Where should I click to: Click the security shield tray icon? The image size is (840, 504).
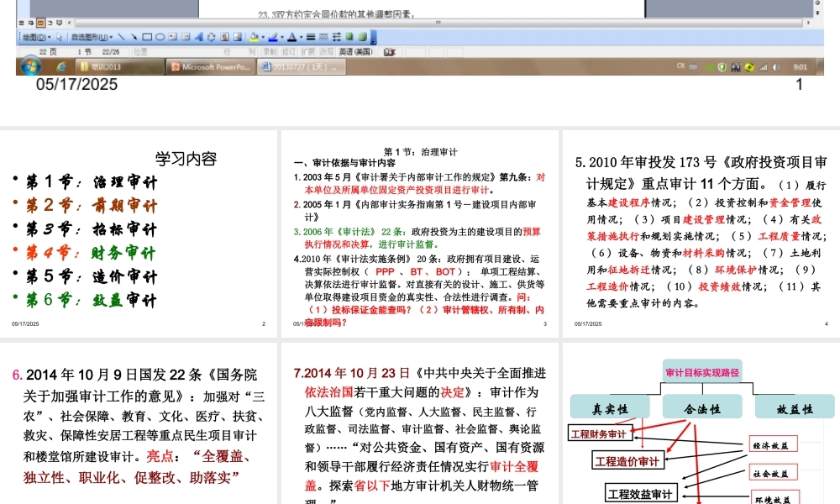[722, 67]
